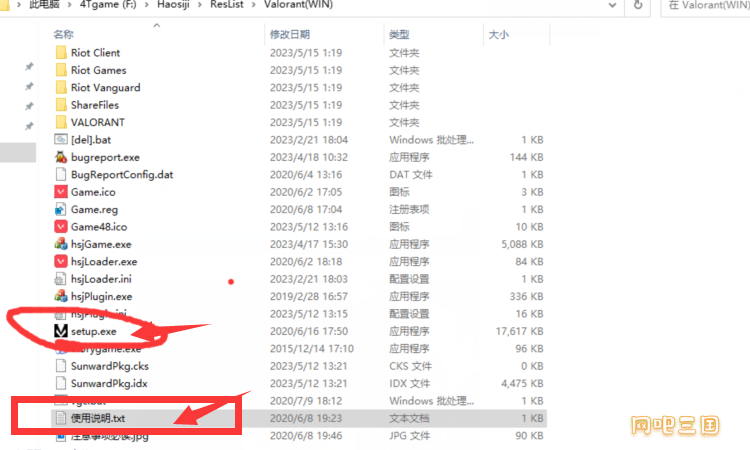Navigate to ResList breadcrumb
This screenshot has width=750, height=450.
[227, 5]
